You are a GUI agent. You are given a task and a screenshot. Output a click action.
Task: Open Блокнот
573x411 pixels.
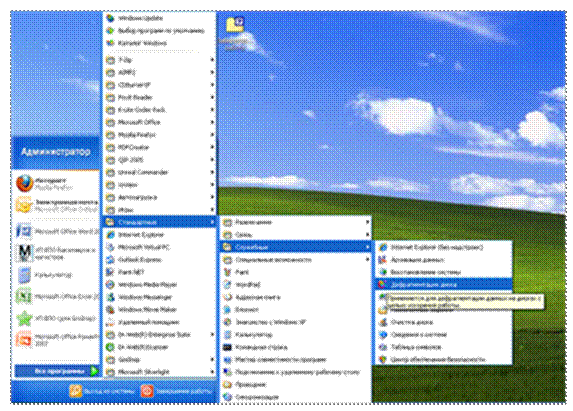click(x=296, y=309)
